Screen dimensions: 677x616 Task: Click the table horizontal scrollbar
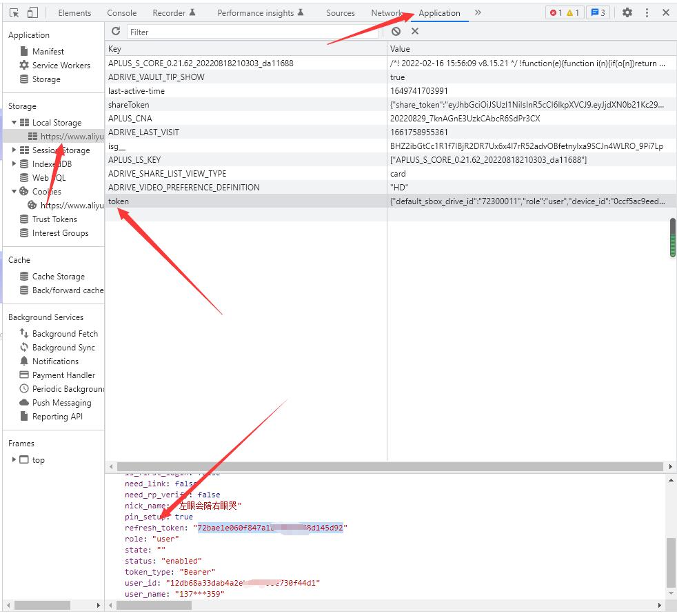tap(390, 466)
